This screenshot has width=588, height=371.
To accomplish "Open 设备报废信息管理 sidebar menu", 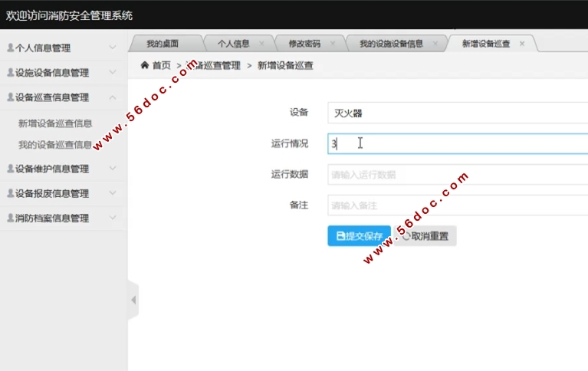I will pos(62,193).
